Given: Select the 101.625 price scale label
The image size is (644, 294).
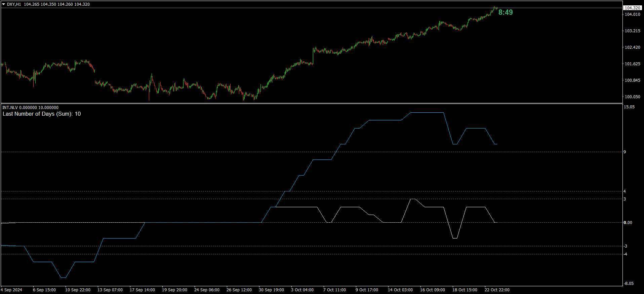Looking at the screenshot, I should point(632,64).
